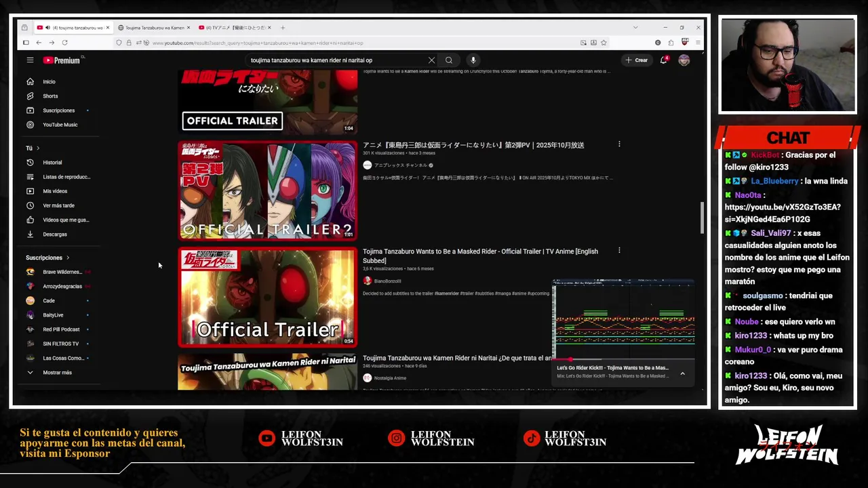Open a new browser tab

283,28
